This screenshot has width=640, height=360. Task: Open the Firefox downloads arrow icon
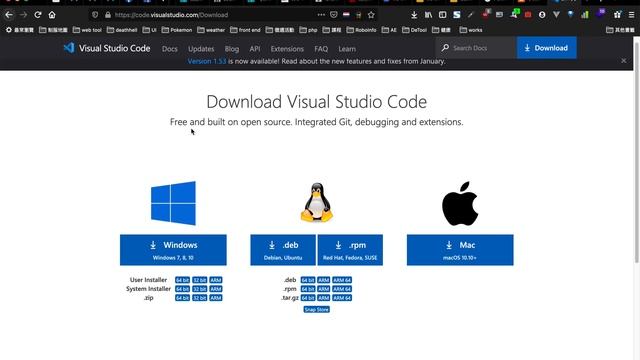tap(414, 15)
